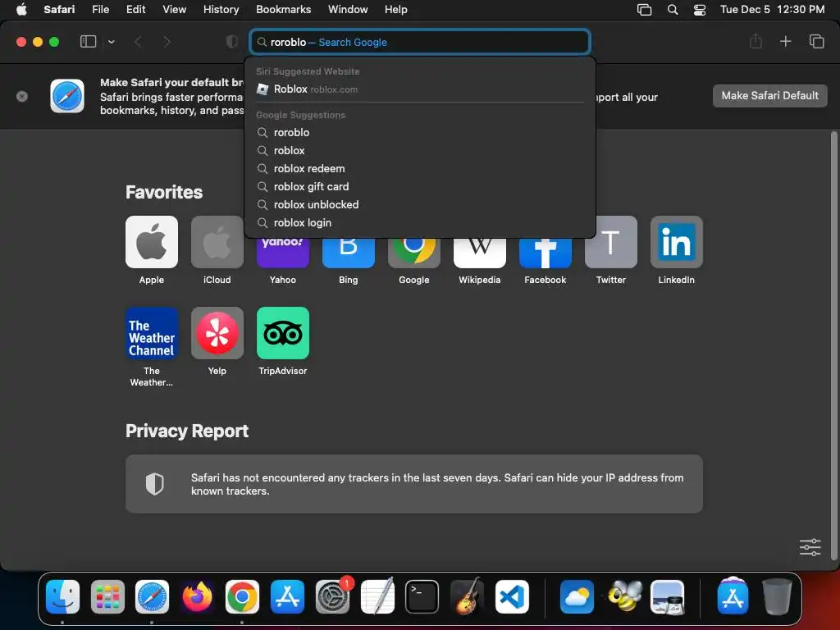840x630 pixels.
Task: Open the Twitter favorite tile
Action: [610, 242]
